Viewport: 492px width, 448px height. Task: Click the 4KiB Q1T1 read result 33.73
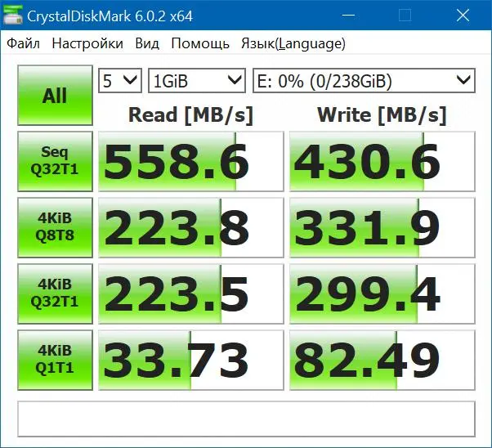191,360
